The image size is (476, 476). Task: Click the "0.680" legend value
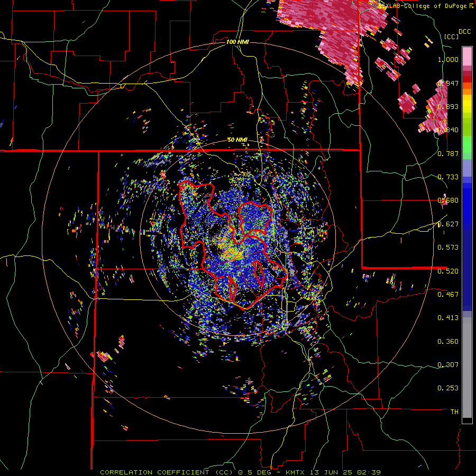pos(448,200)
